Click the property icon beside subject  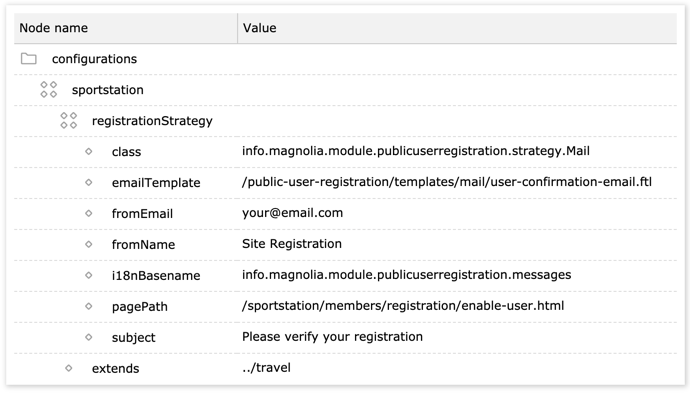[88, 337]
